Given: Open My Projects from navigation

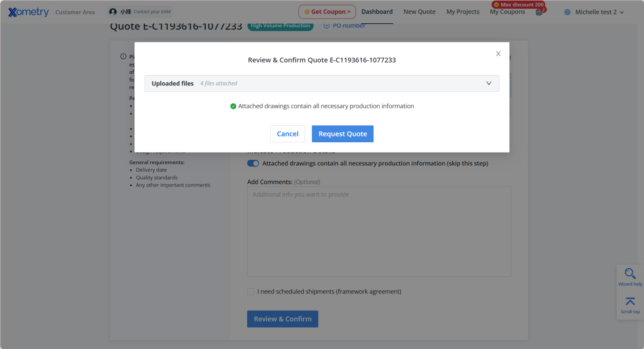Looking at the screenshot, I should click(x=463, y=12).
